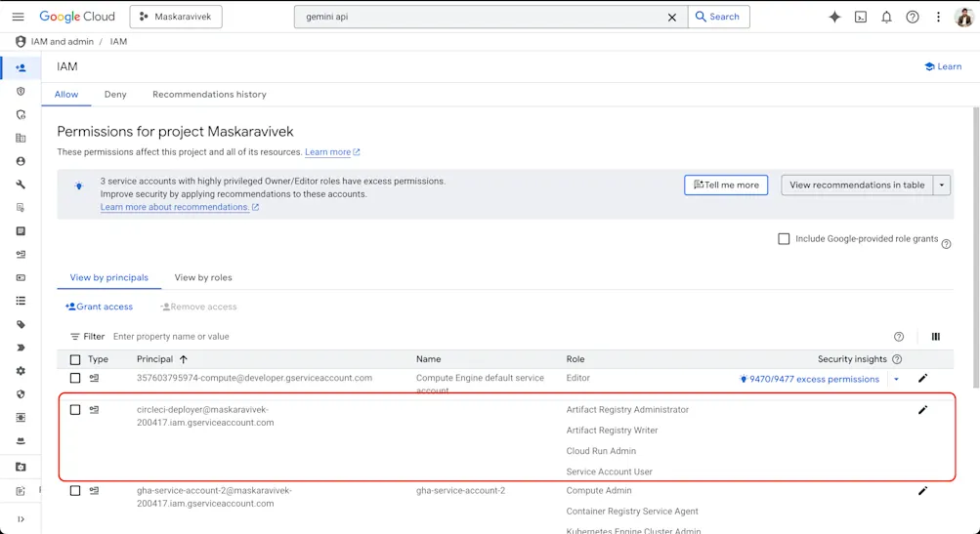
Task: Select the 357603795974-compute row checkbox
Action: tap(75, 378)
